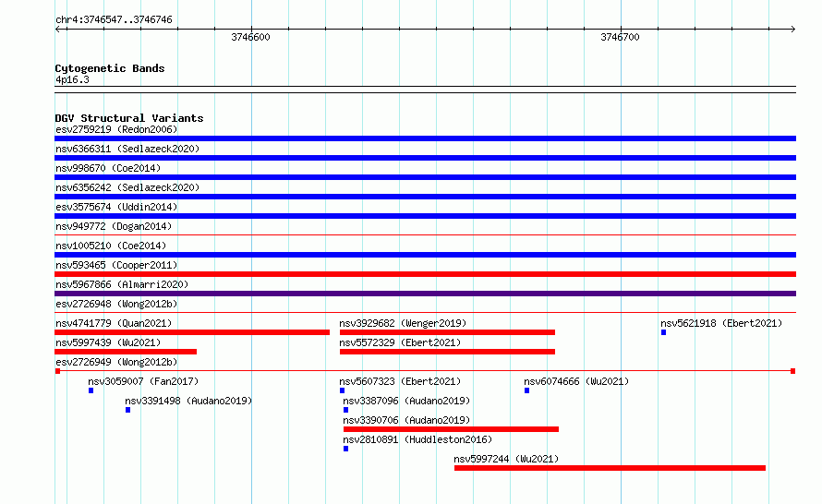Click the esv2759219 (Redon2006) variant label

[x=116, y=129]
